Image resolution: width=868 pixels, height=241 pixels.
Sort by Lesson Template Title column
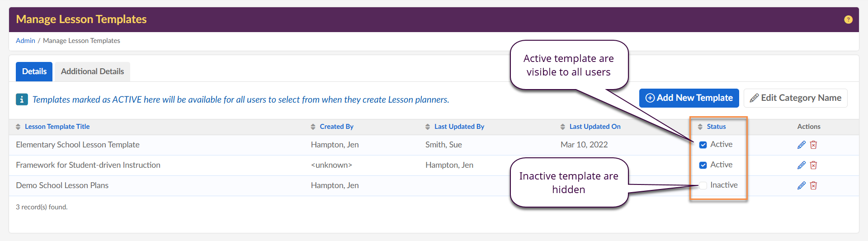pos(57,127)
